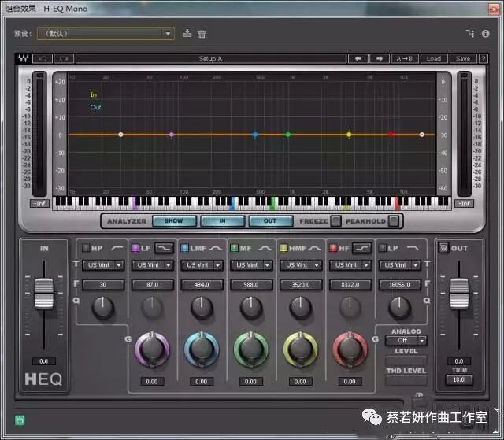Screen dimensions: 504x440
Task: Toggle output phase invert icon
Action: 443,248
